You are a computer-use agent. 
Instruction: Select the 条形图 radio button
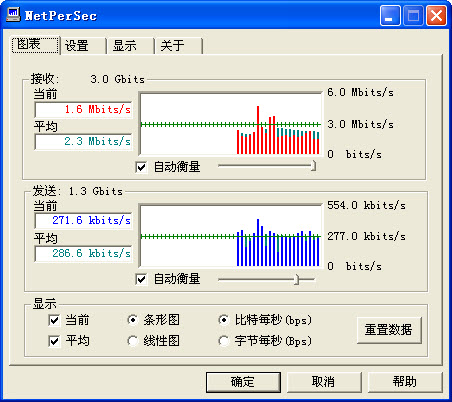pos(133,320)
